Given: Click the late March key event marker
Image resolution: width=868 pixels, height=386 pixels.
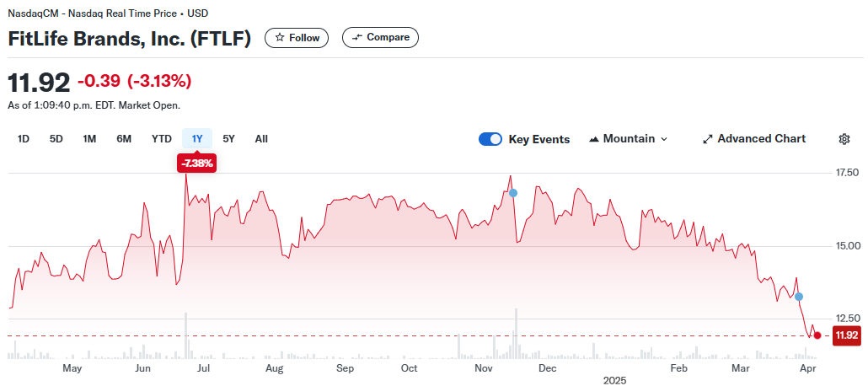Looking at the screenshot, I should (x=799, y=297).
